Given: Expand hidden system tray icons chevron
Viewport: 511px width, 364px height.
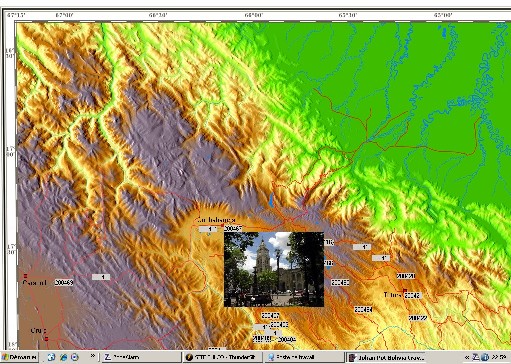Looking at the screenshot, I should click(x=467, y=357).
